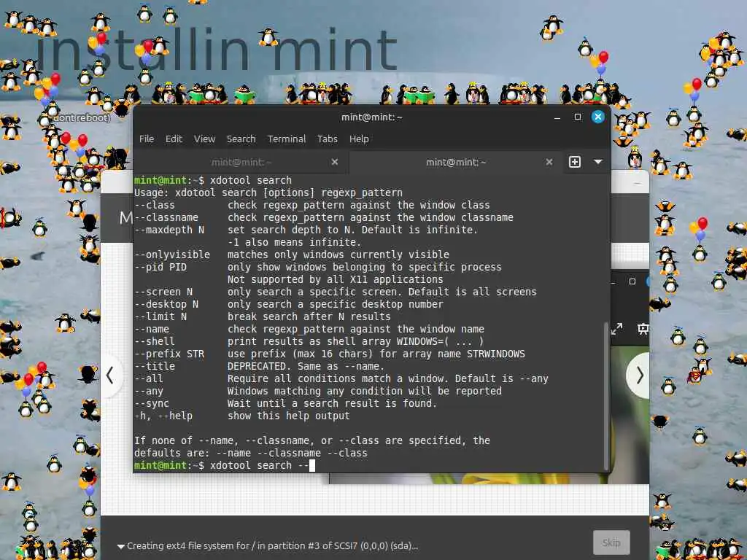Screen dimensions: 747x560
Task: Click the '--classname' option text
Action: (166, 217)
